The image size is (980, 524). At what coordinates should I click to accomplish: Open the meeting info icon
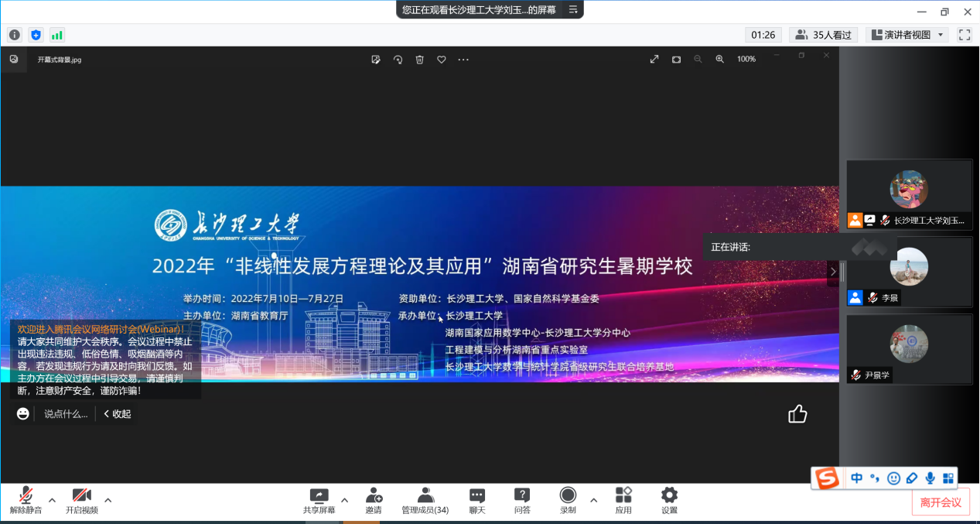pyautogui.click(x=14, y=35)
